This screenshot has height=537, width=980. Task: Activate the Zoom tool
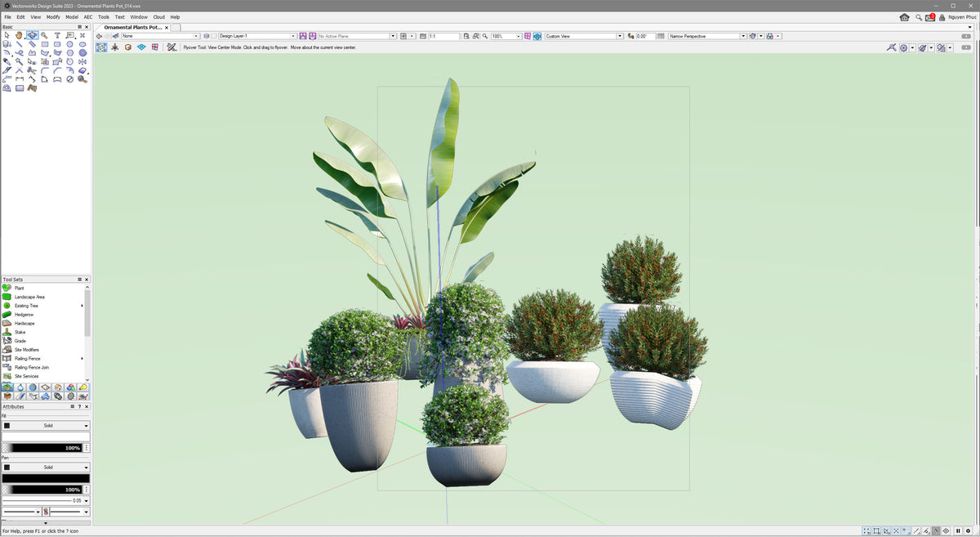[45, 35]
